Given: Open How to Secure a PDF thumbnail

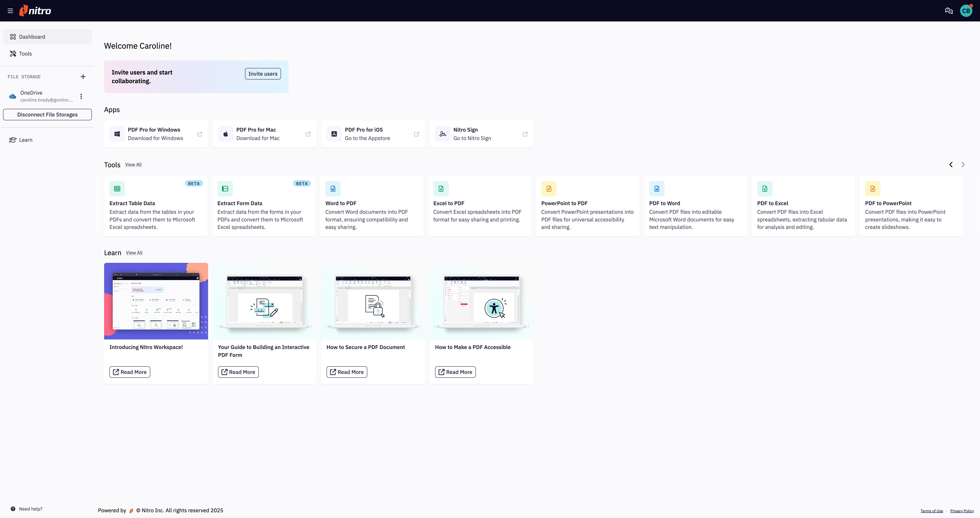Looking at the screenshot, I should (373, 301).
